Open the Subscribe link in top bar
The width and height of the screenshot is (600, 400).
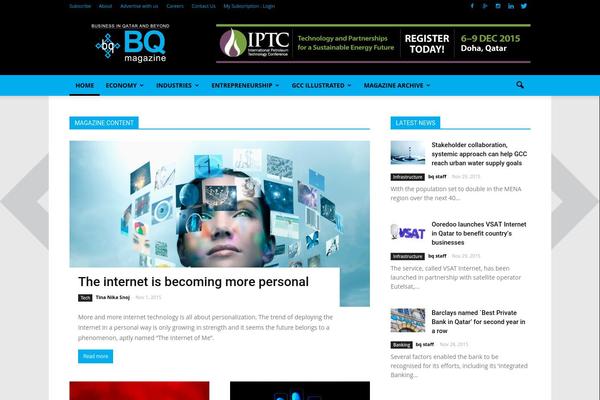coord(80,6)
